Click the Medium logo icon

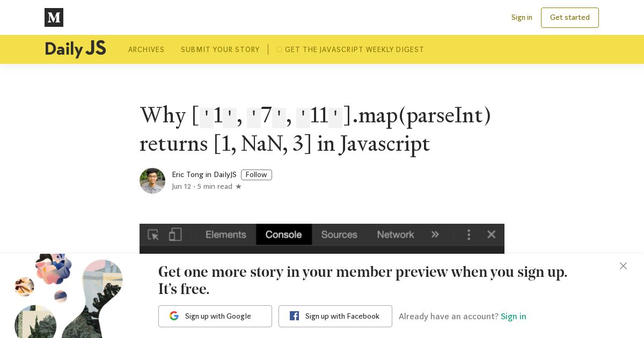[x=54, y=17]
